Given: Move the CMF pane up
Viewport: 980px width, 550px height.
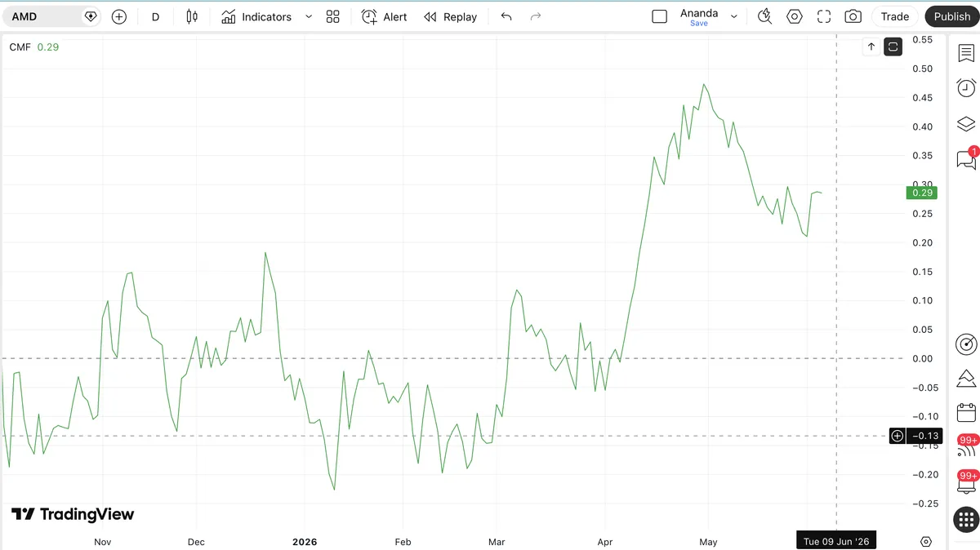Looking at the screenshot, I should point(871,47).
